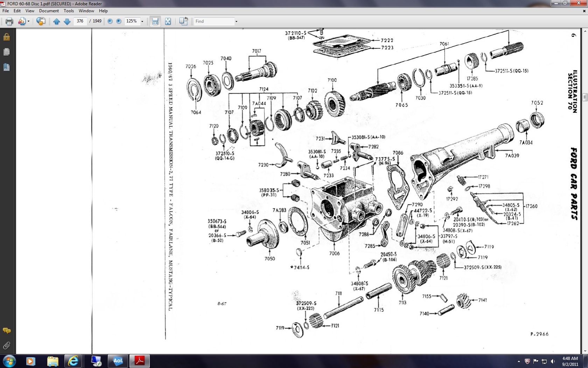Open the Document menu
This screenshot has height=368, width=588.
click(49, 11)
